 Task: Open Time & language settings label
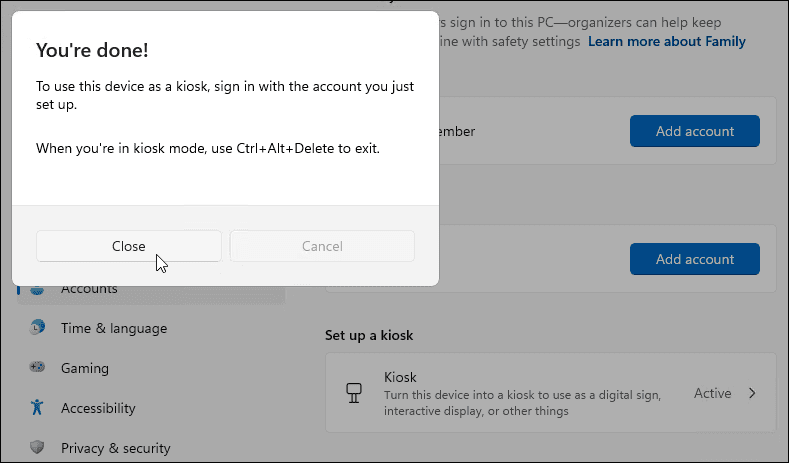click(x=114, y=328)
